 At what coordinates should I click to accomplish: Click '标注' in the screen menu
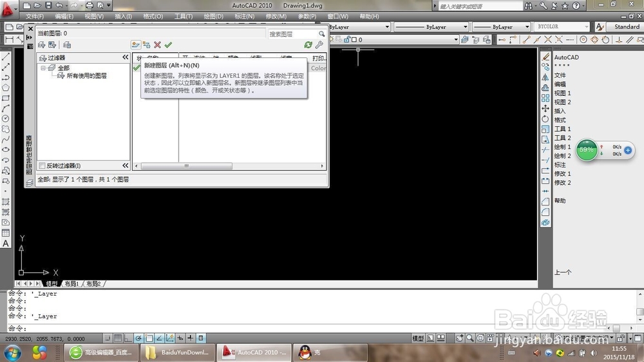pos(560,165)
